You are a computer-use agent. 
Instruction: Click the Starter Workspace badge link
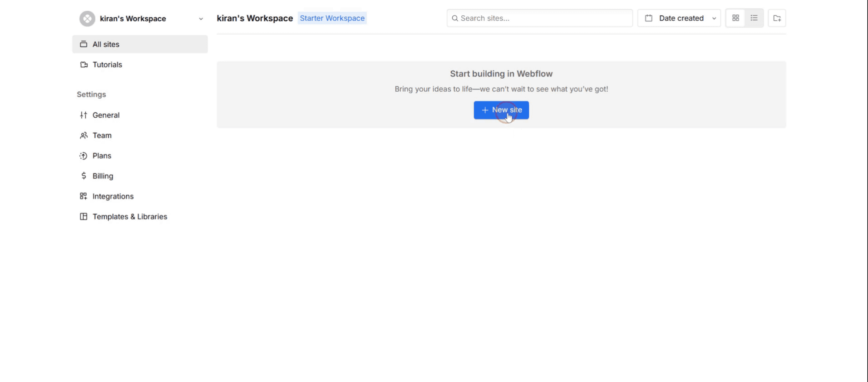tap(332, 18)
